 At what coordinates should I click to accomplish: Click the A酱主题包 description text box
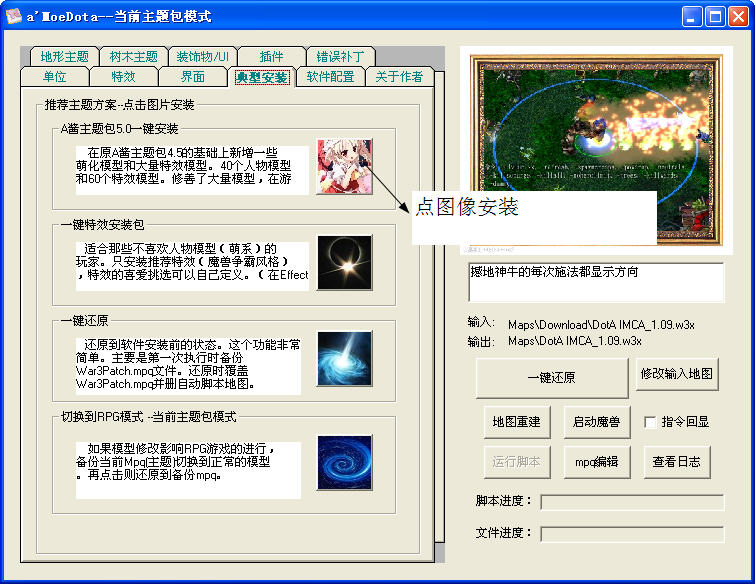pyautogui.click(x=192, y=170)
